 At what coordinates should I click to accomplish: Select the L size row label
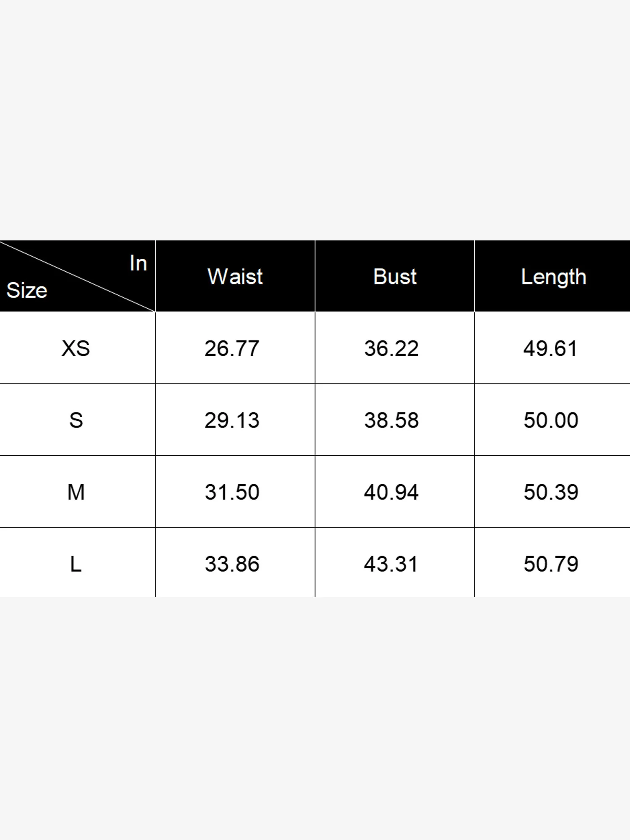(x=76, y=564)
